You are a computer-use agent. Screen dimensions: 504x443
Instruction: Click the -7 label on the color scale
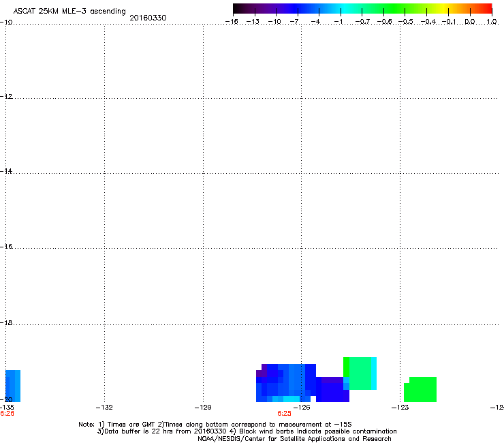point(294,22)
